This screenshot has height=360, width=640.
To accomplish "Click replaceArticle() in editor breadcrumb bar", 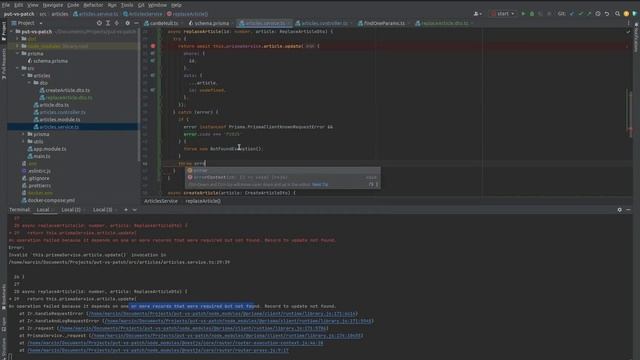I will tap(203, 201).
